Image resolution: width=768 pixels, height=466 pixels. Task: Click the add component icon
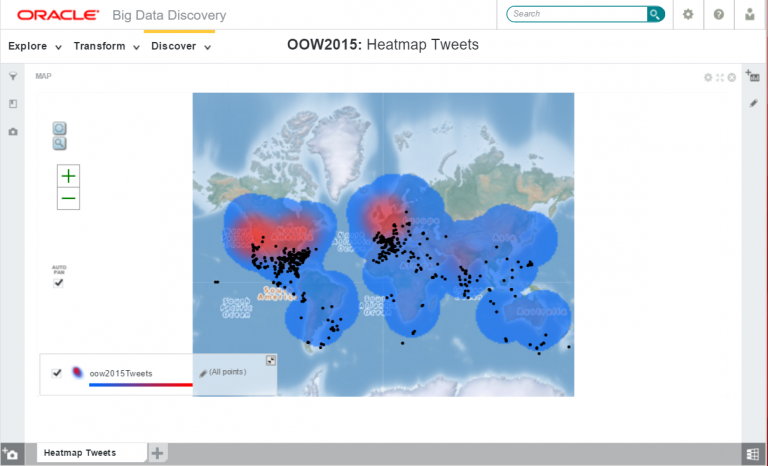pyautogui.click(x=752, y=76)
